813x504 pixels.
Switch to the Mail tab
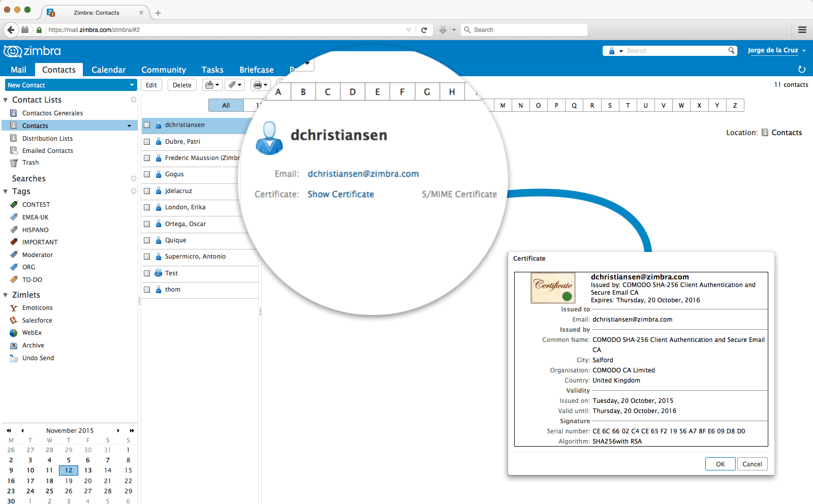pos(18,70)
